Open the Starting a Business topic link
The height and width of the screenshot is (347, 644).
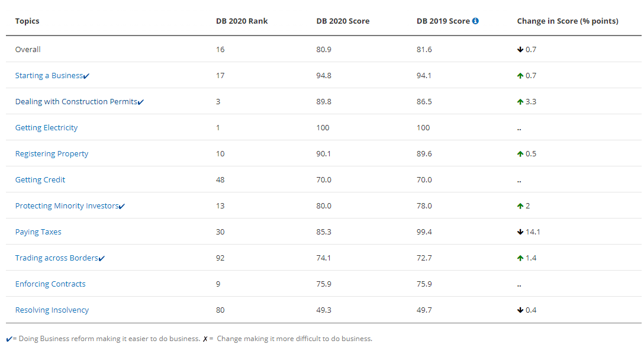click(49, 76)
